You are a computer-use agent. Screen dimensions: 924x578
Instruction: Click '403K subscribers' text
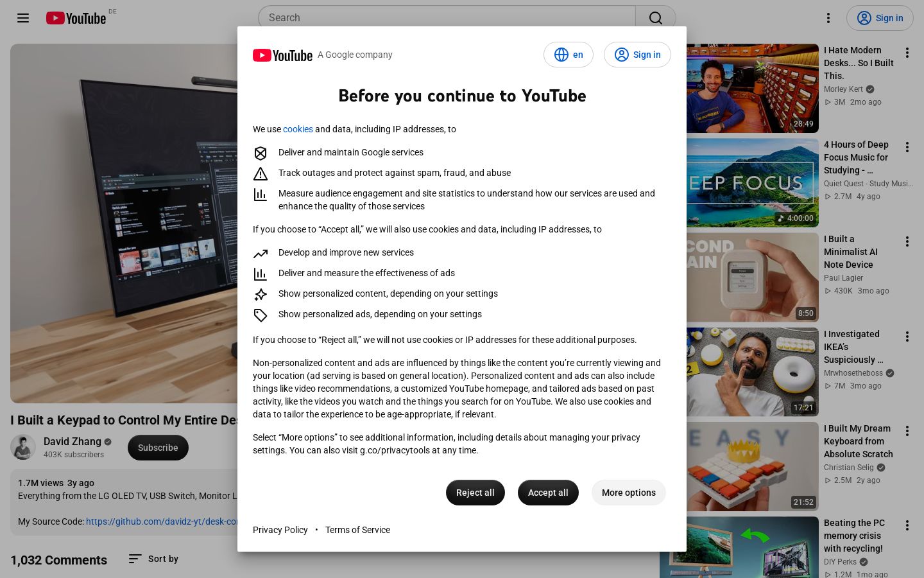click(74, 455)
